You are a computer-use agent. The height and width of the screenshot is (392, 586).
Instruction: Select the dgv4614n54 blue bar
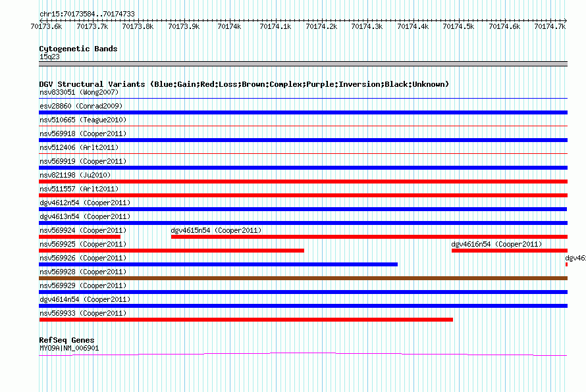(x=303, y=306)
